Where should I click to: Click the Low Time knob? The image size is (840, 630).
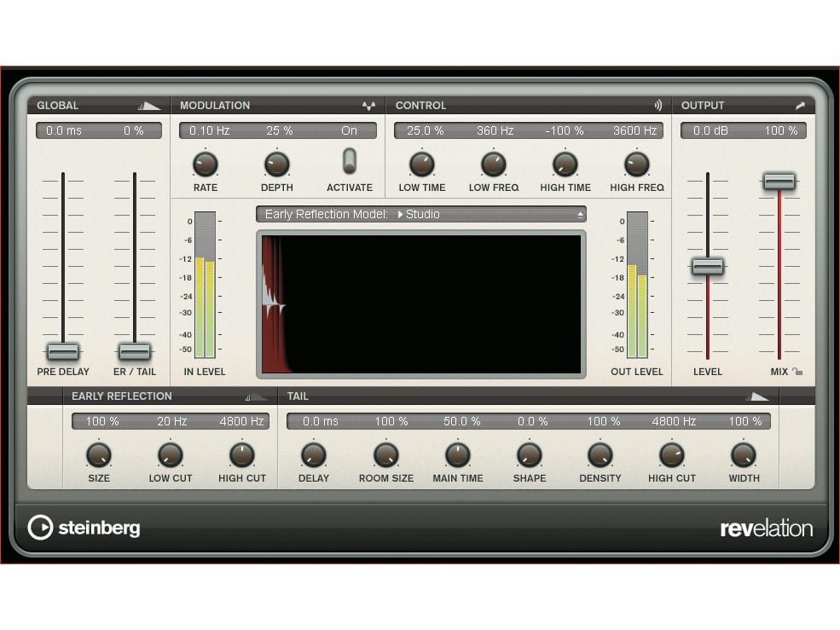(421, 164)
